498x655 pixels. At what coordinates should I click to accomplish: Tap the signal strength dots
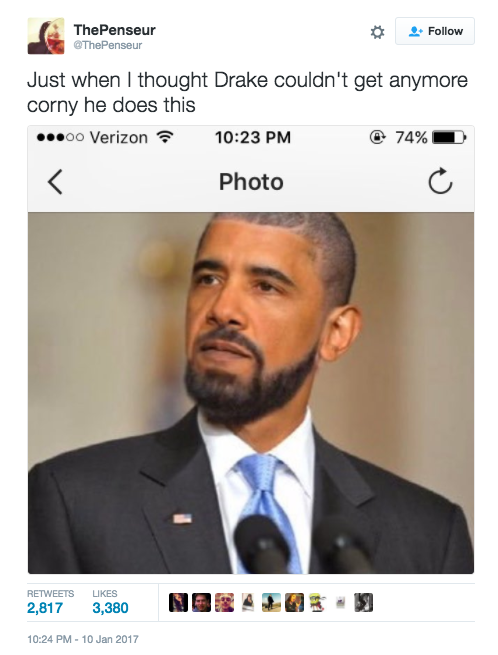[60, 137]
